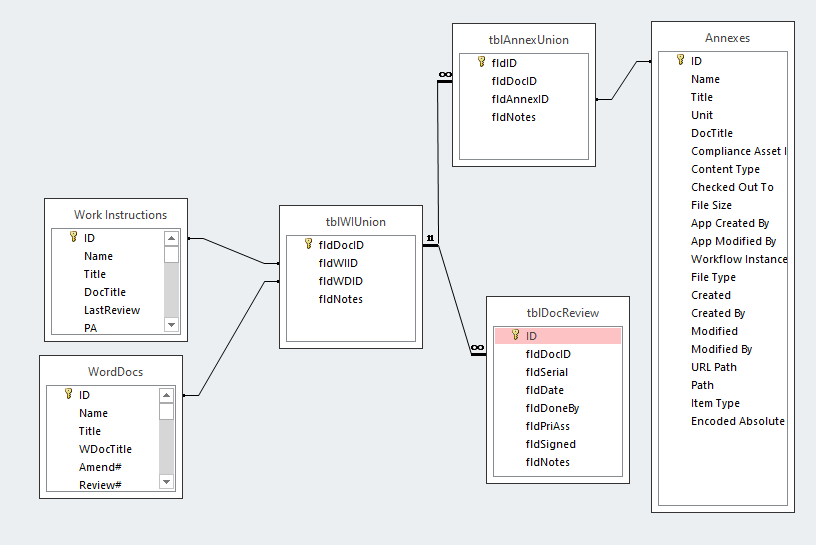Select the WordDocs table title
Image resolution: width=816 pixels, height=545 pixels.
coord(115,372)
